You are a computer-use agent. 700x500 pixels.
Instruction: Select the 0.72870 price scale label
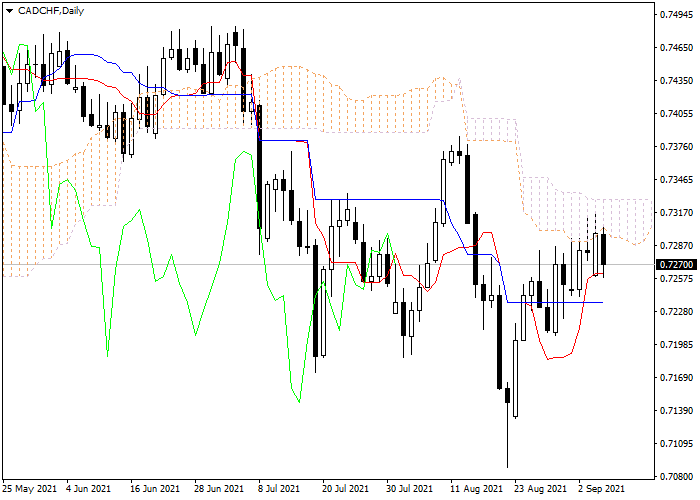coord(677,246)
